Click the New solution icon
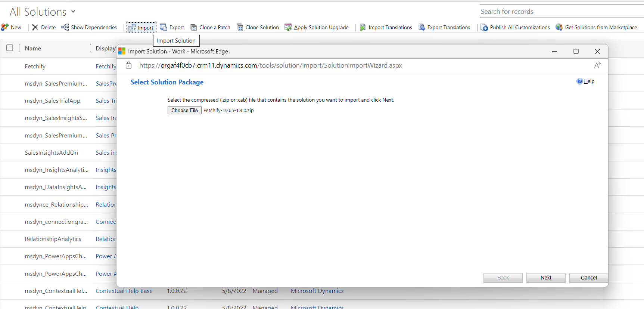Viewport: 644px width, 309px height. click(x=5, y=27)
